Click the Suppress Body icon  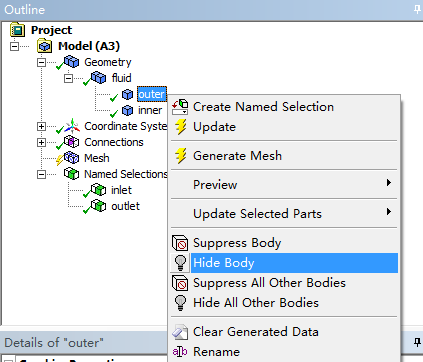point(180,243)
